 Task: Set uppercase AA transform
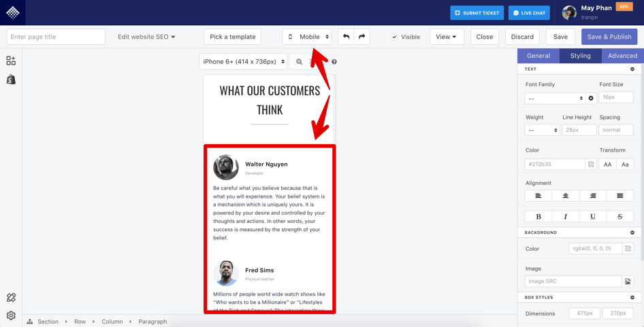[x=607, y=164]
